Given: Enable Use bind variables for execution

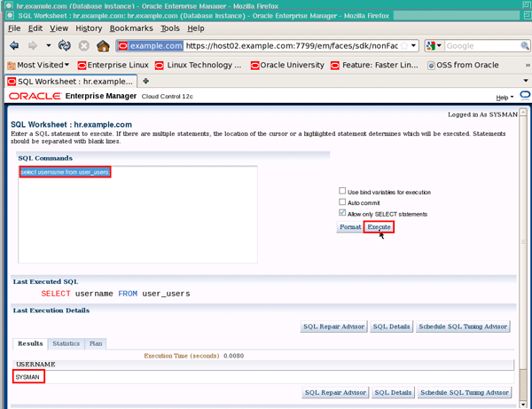Looking at the screenshot, I should tap(342, 191).
